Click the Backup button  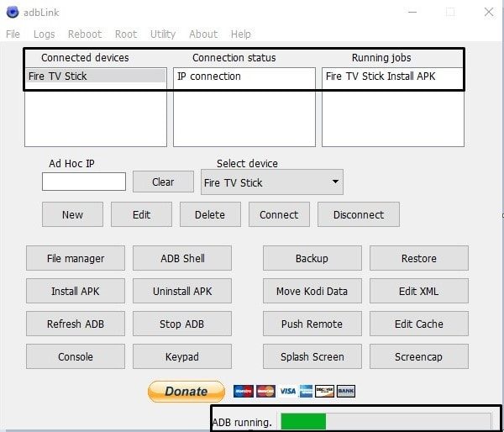click(x=312, y=258)
